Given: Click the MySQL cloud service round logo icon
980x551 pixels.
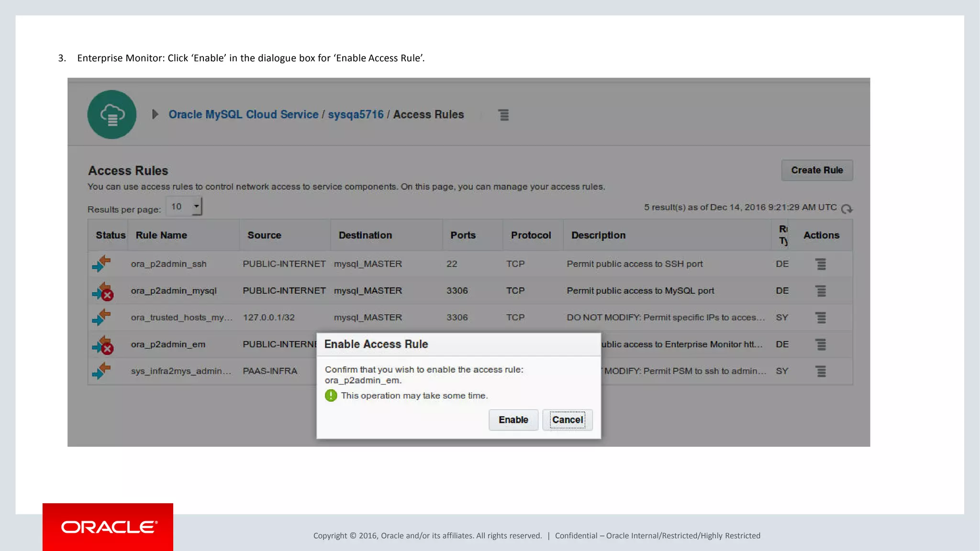Looking at the screenshot, I should 112,115.
